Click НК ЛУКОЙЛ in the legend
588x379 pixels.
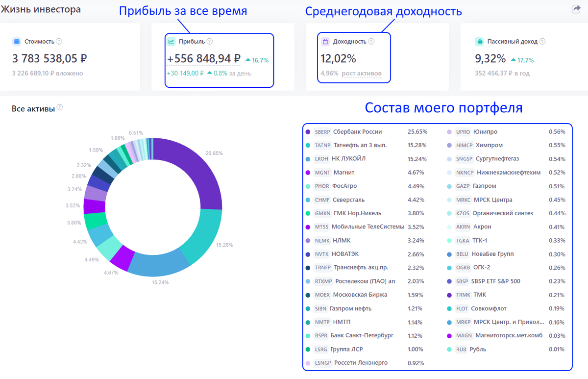point(348,159)
